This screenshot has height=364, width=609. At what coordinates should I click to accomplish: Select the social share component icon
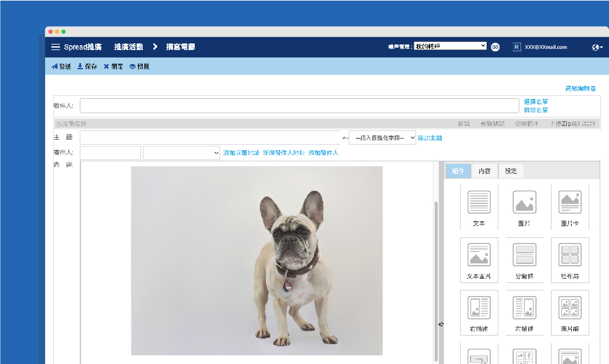pos(524,356)
